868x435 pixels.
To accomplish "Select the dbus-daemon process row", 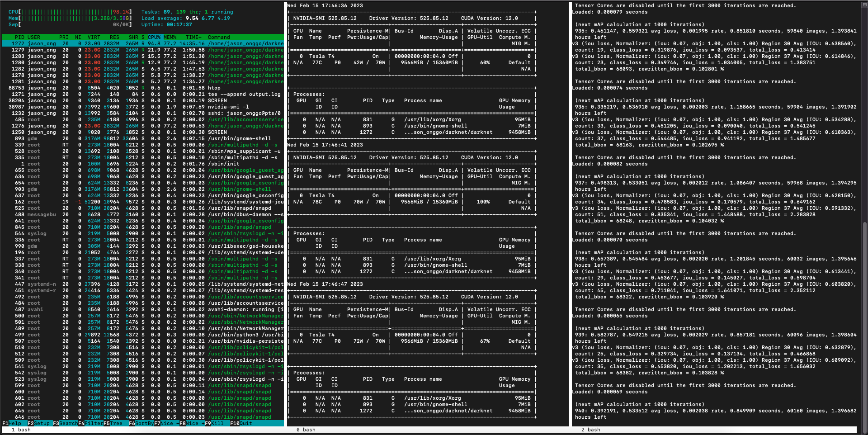I will 143,214.
